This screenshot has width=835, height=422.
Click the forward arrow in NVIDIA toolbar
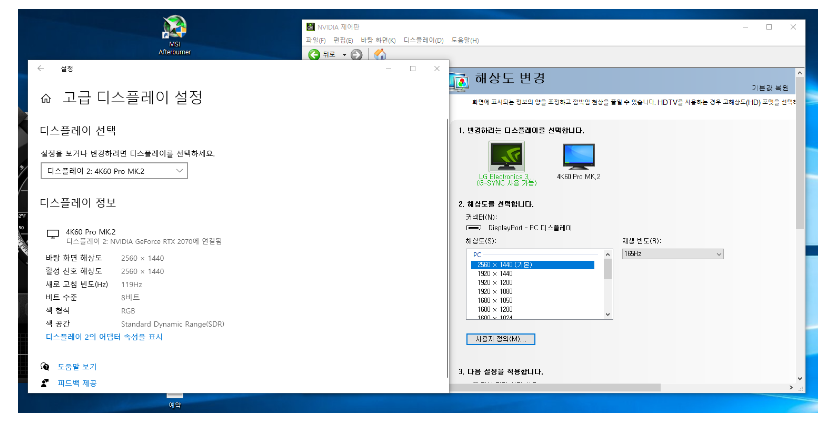(356, 54)
